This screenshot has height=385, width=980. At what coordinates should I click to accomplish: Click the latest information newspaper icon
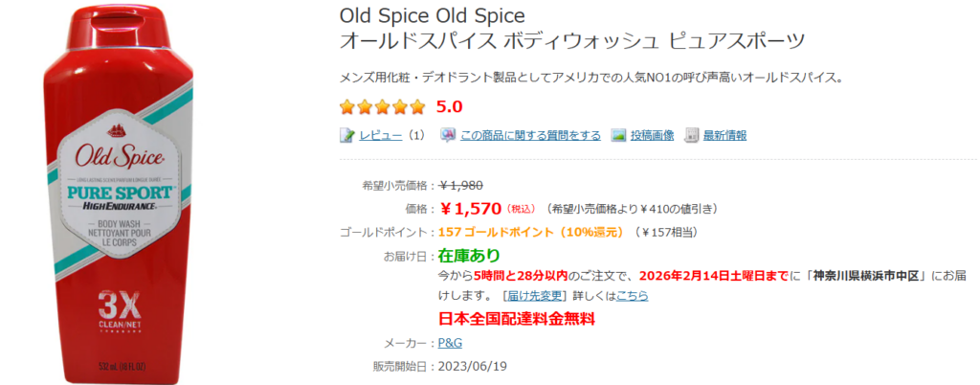click(692, 136)
